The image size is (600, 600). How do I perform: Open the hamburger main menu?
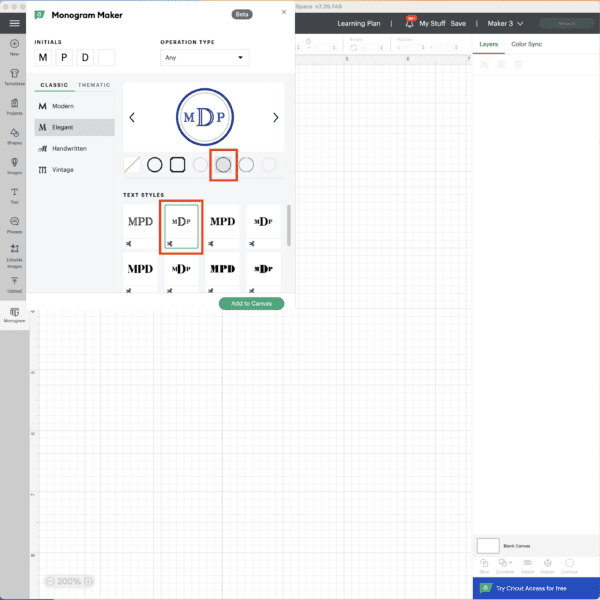click(14, 22)
